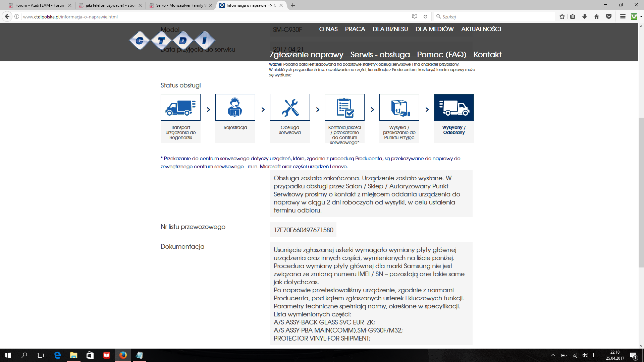
Task: Open extension dropdown arrow in toolbar
Action: click(x=641, y=16)
